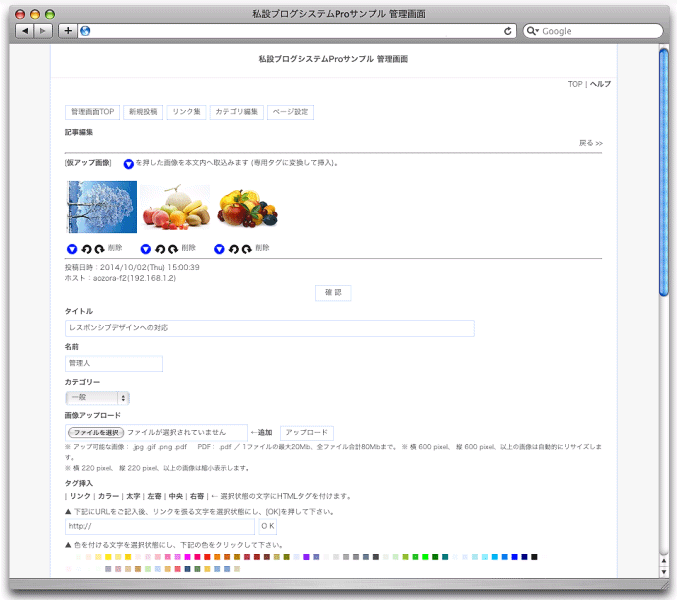Pick the black color swatch

pyautogui.click(x=534, y=556)
